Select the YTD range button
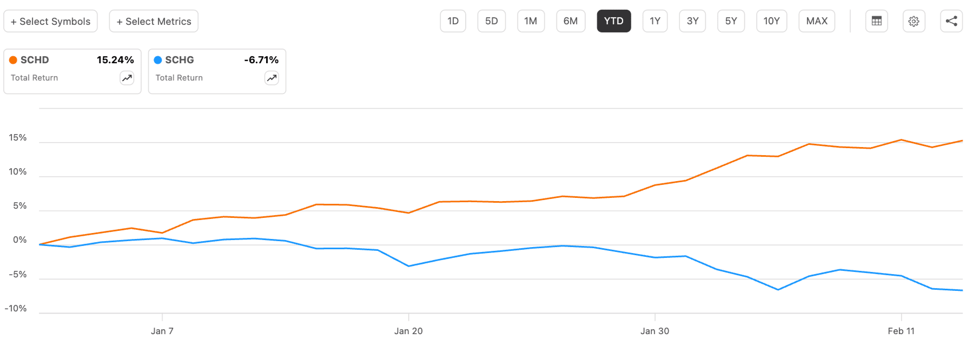This screenshot has width=980, height=352. (613, 21)
